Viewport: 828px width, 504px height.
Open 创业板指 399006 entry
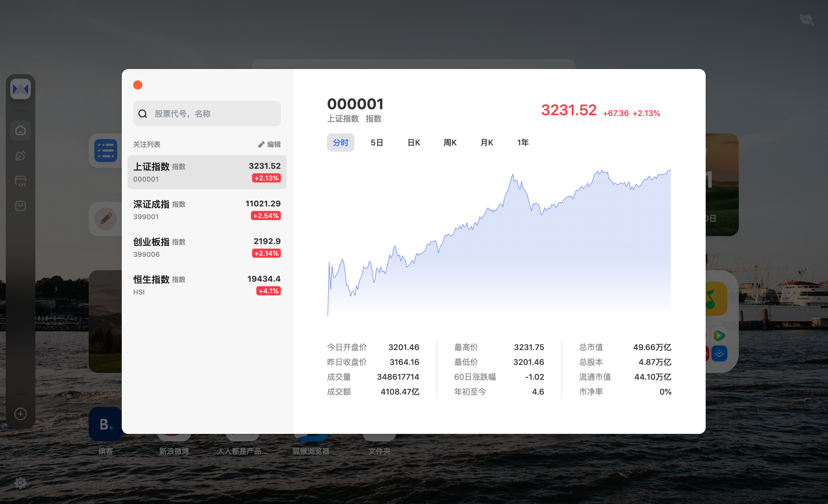(x=207, y=247)
